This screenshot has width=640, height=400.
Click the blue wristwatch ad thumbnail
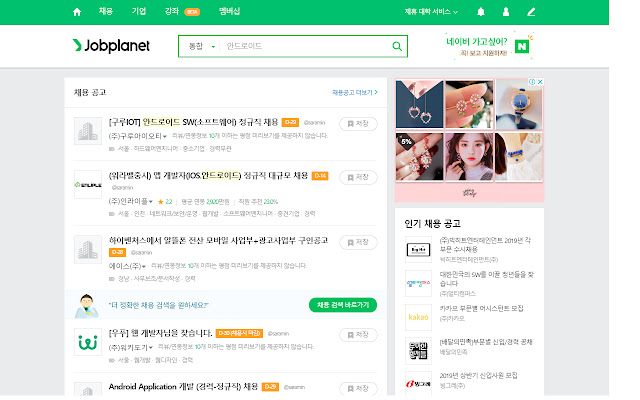(519, 104)
